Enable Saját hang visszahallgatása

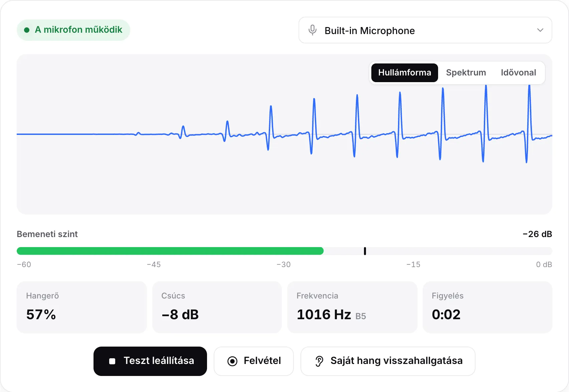(x=388, y=361)
